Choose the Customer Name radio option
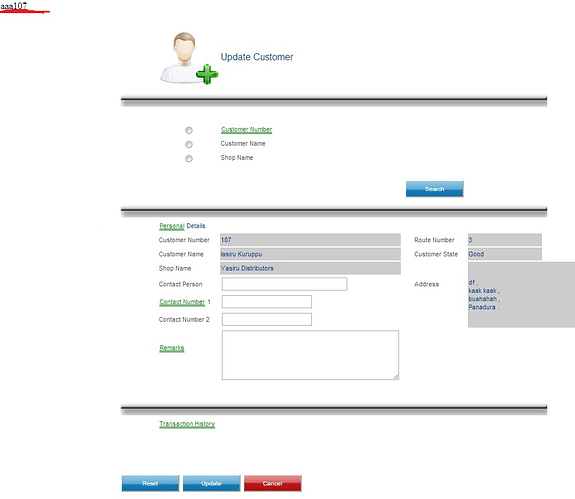The height and width of the screenshot is (499, 575). (x=188, y=144)
